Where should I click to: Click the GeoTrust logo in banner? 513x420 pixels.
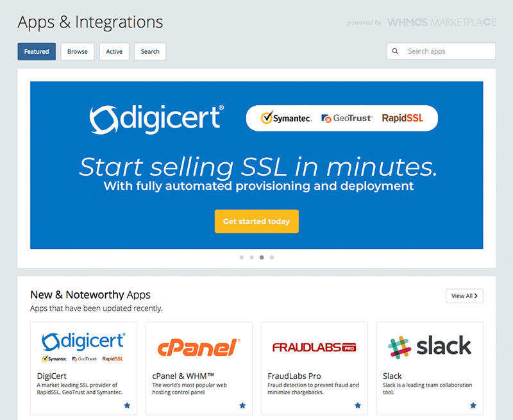click(346, 118)
